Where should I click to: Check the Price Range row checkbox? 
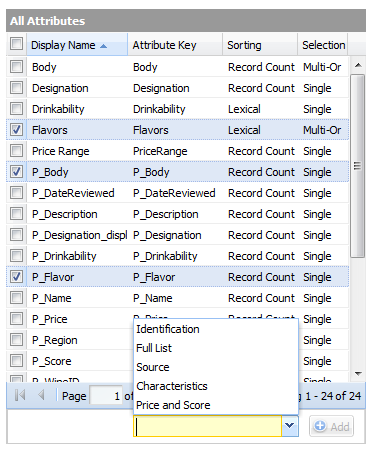tap(16, 151)
